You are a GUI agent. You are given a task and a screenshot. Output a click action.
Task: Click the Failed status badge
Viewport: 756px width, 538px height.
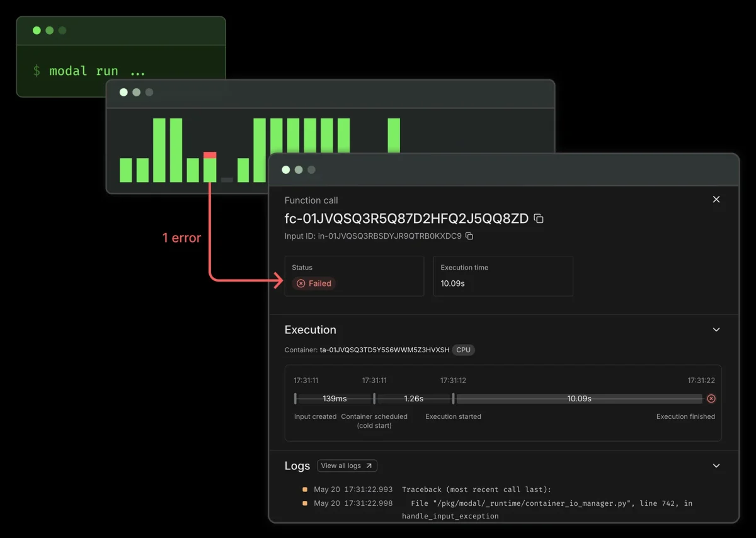pos(314,283)
